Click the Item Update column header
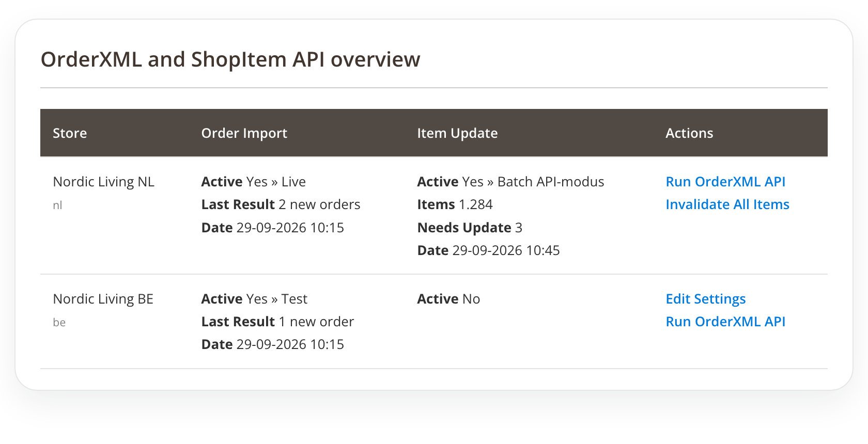 click(457, 133)
